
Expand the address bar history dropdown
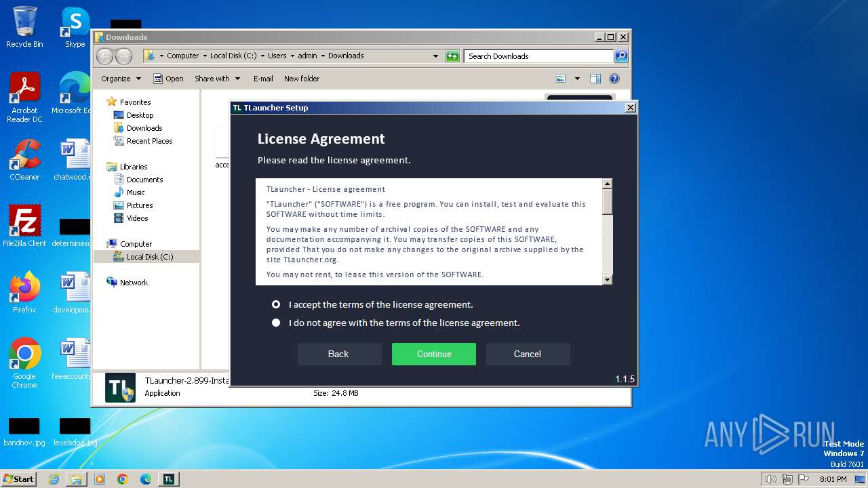pos(435,56)
